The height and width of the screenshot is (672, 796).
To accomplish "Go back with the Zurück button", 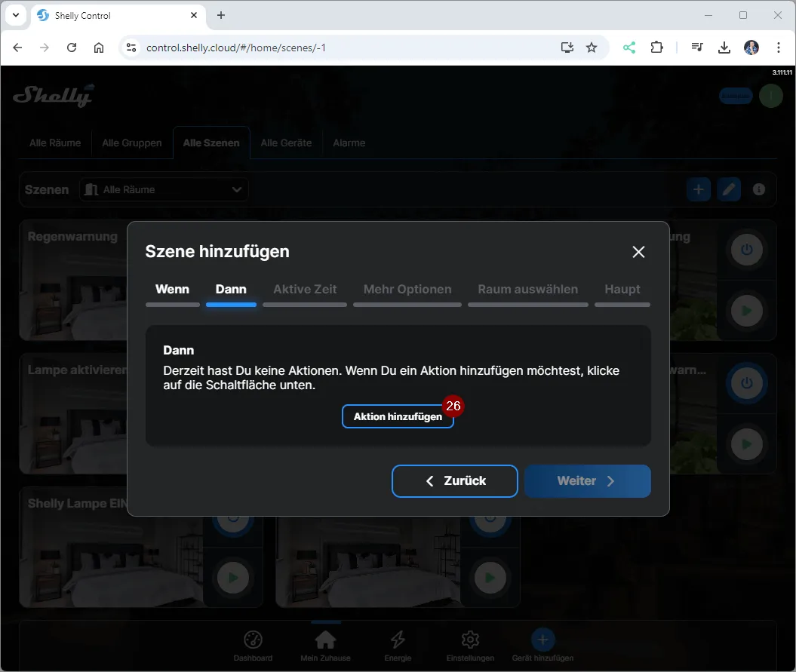I will point(454,481).
